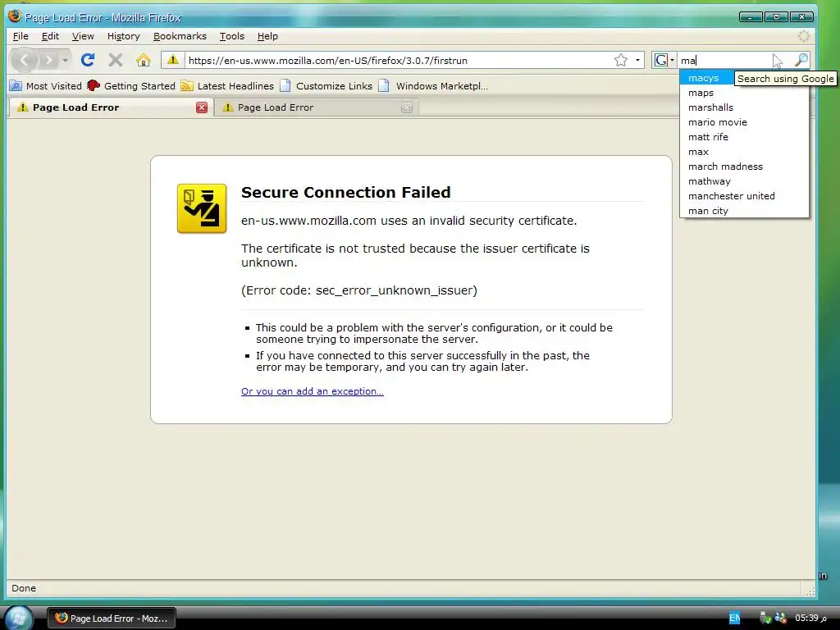Choose 'matt rife' search suggestion
The height and width of the screenshot is (630, 840).
pos(744,137)
